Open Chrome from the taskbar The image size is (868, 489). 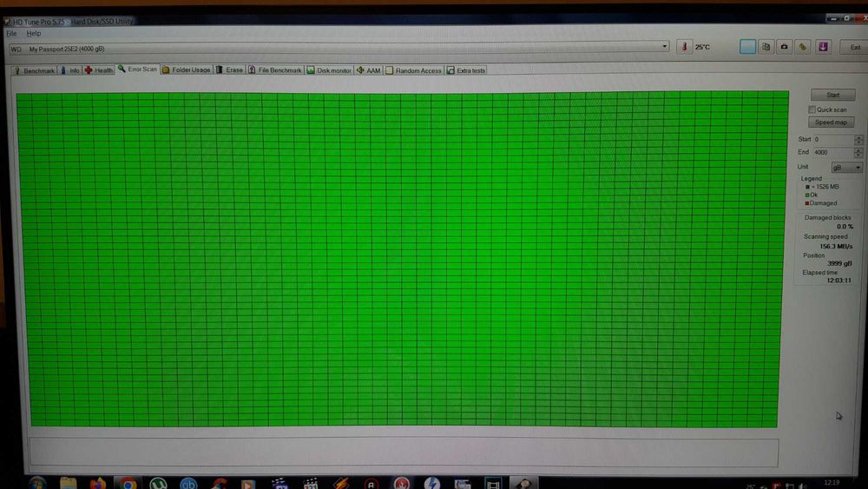coord(128,484)
